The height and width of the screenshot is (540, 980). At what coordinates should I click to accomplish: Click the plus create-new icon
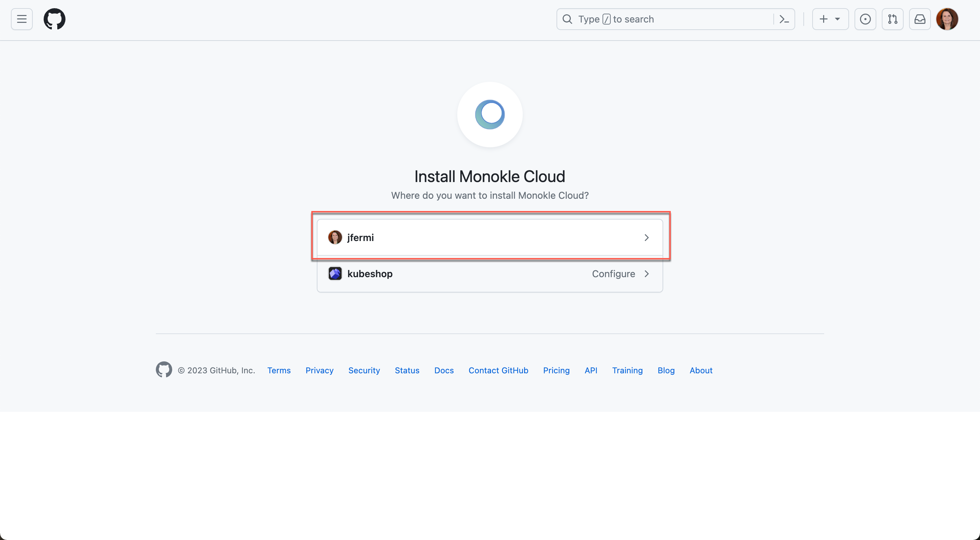823,19
